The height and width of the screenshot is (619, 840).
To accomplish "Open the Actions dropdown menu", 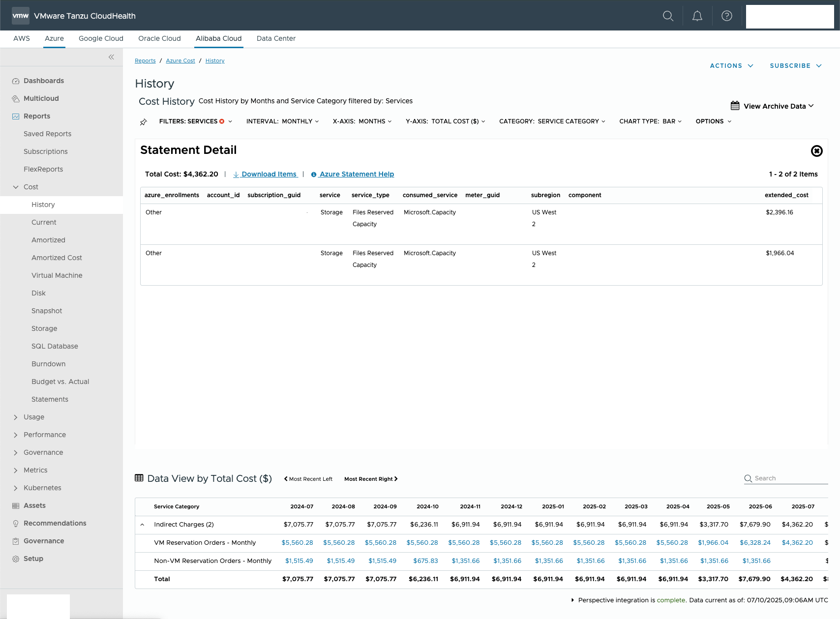I will pos(731,66).
